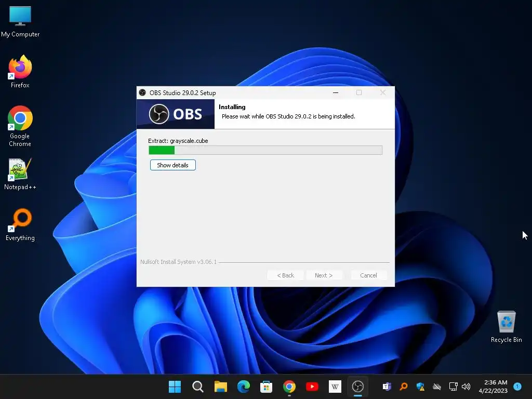Click OBS icon in setup title bar

click(142, 92)
